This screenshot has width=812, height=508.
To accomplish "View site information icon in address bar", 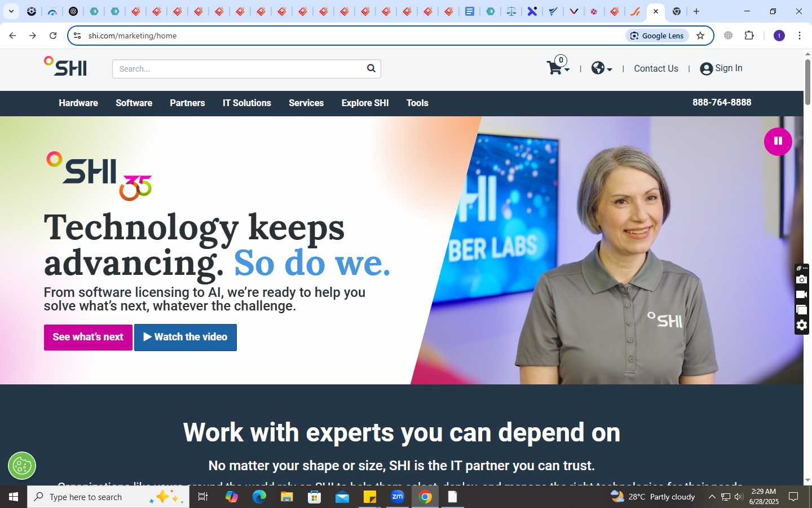I will [77, 36].
